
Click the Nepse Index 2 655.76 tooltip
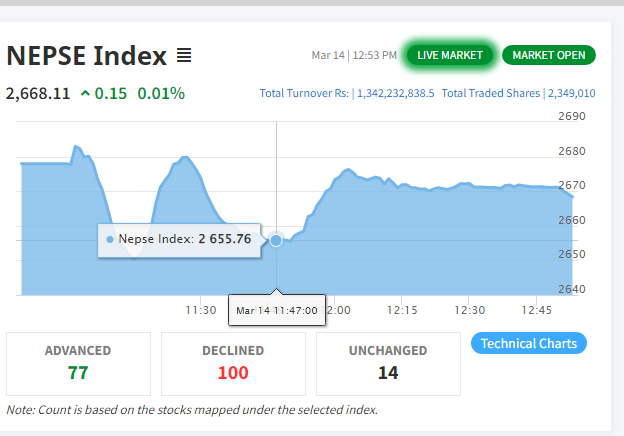(179, 240)
